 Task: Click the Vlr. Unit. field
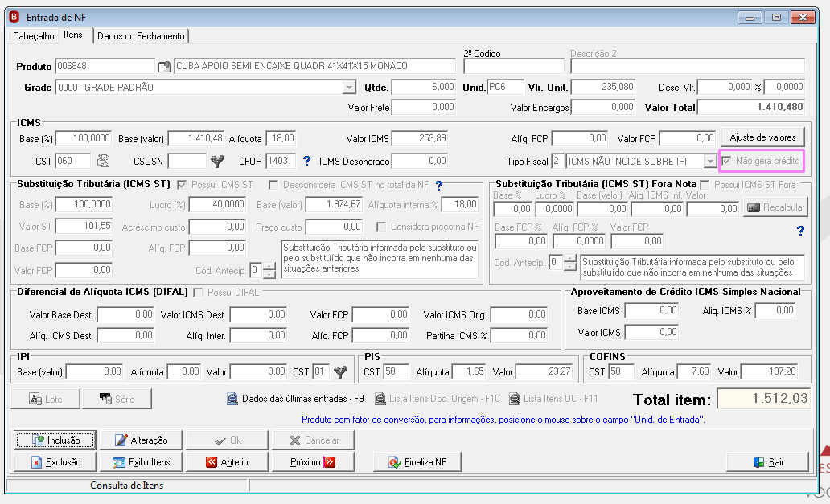pyautogui.click(x=602, y=87)
